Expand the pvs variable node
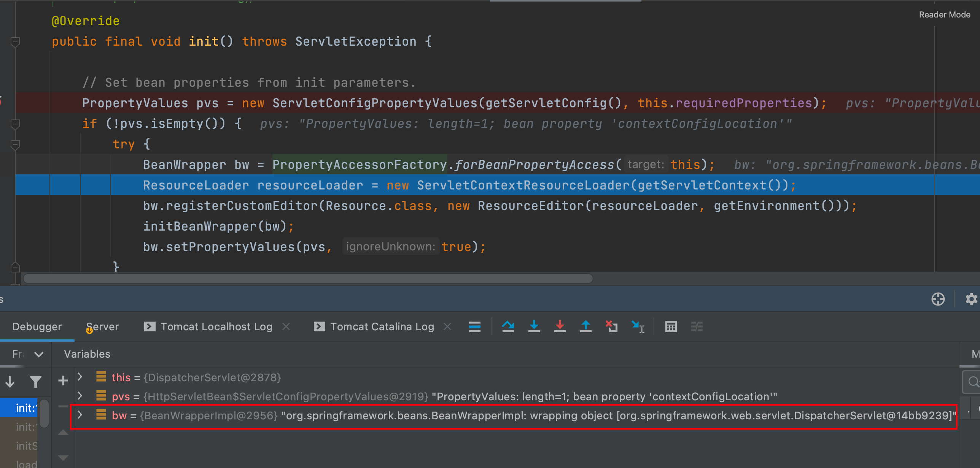This screenshot has width=980, height=468. [x=80, y=396]
